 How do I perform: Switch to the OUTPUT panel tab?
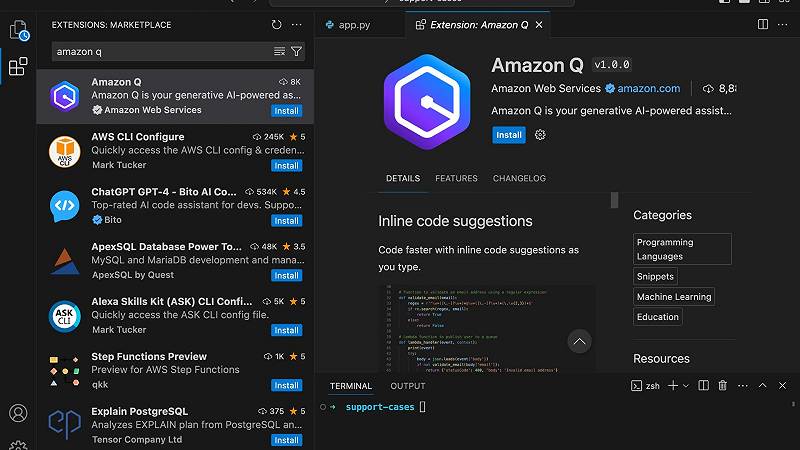point(408,386)
